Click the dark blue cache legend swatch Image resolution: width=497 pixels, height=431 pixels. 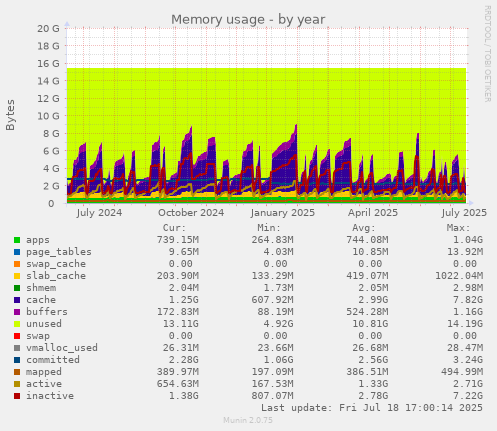(17, 300)
